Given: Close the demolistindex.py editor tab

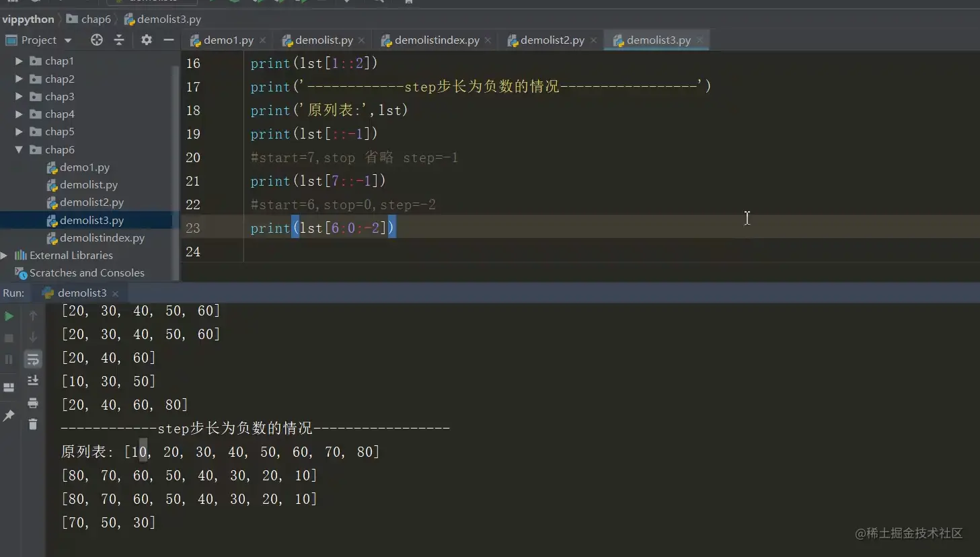Looking at the screenshot, I should (488, 40).
